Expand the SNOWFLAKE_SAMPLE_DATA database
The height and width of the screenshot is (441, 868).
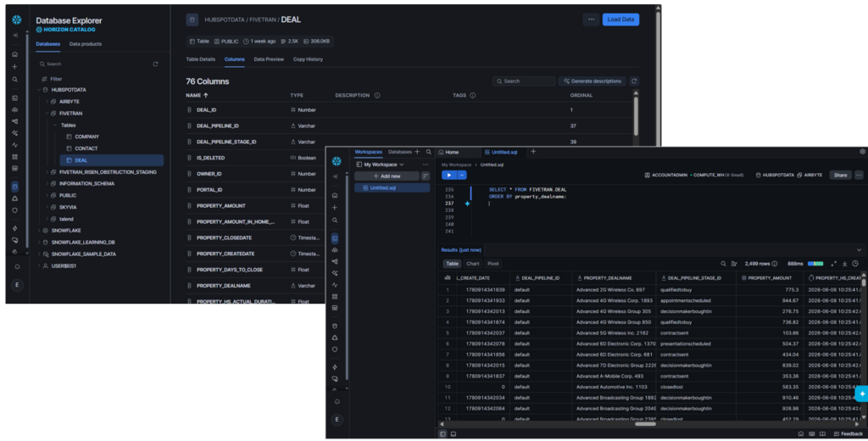point(39,254)
